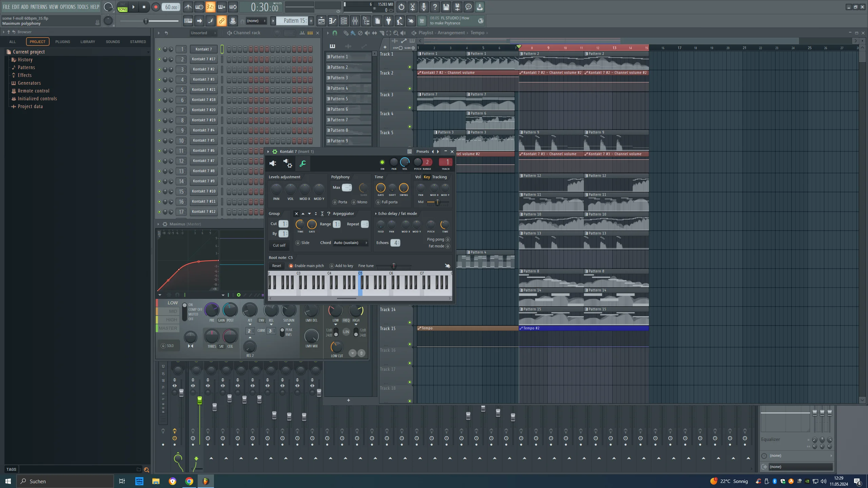Image resolution: width=868 pixels, height=488 pixels.
Task: Click the Fine tune slider handle
Action: (394, 266)
